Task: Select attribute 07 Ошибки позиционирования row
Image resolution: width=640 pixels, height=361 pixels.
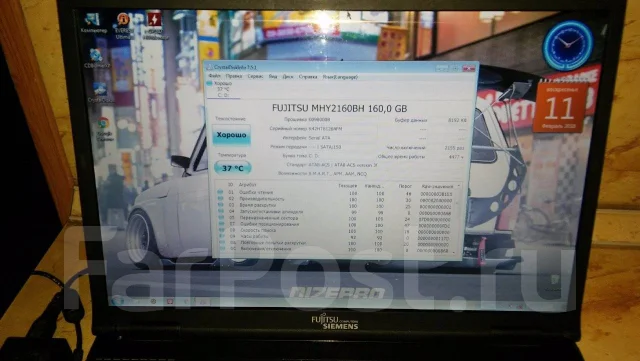Action: 336,225
